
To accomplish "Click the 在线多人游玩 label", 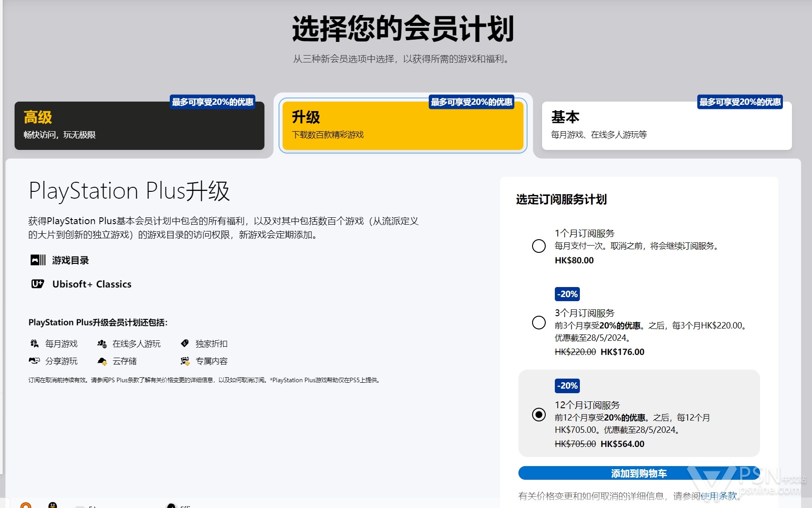I will pos(137,344).
